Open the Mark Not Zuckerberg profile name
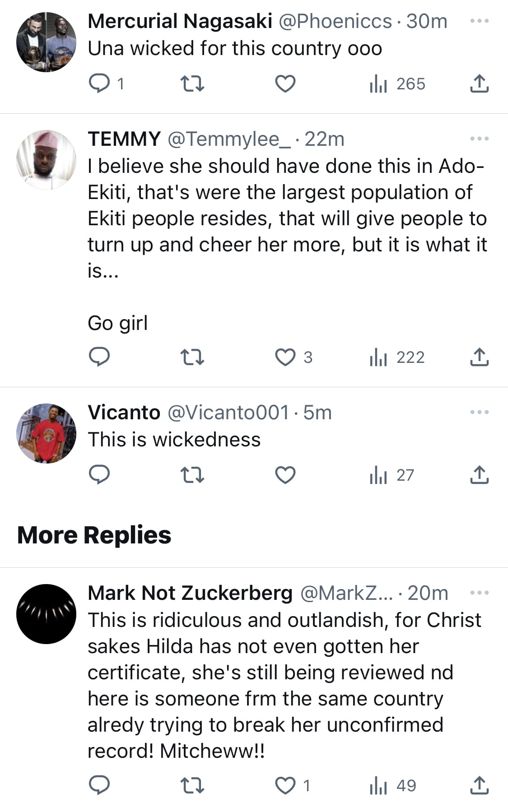The width and height of the screenshot is (508, 812). click(x=190, y=593)
